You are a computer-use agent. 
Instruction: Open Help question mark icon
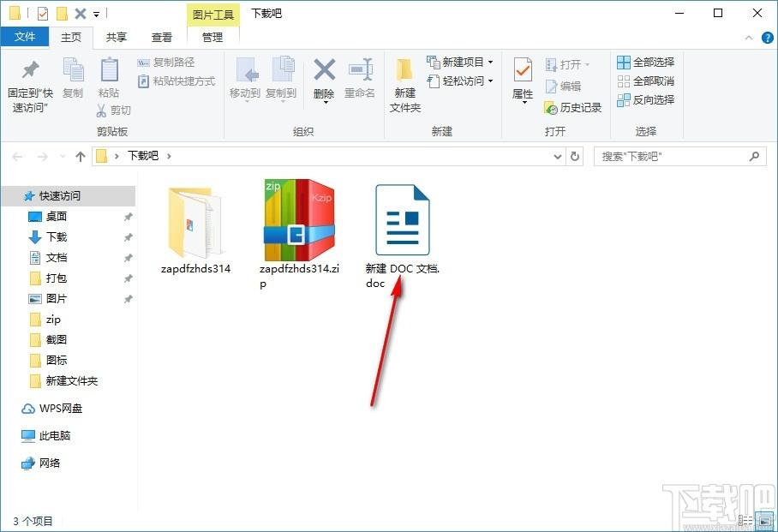(767, 38)
